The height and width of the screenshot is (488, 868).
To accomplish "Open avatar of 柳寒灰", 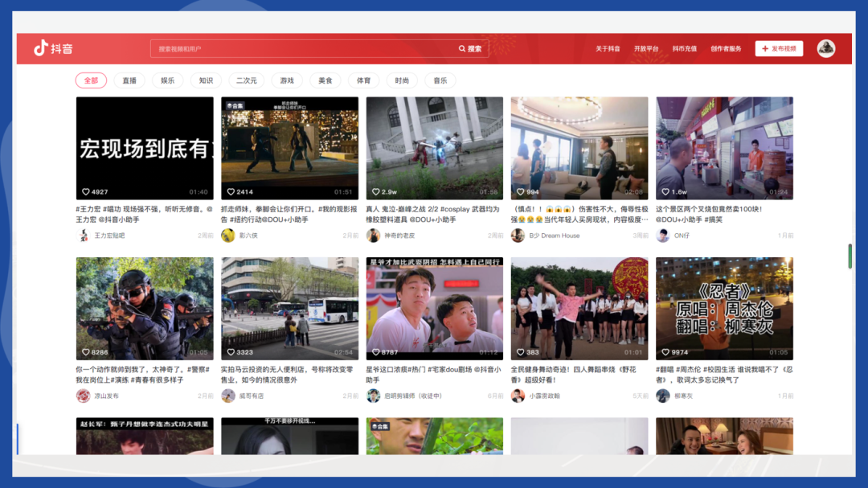I will point(662,396).
